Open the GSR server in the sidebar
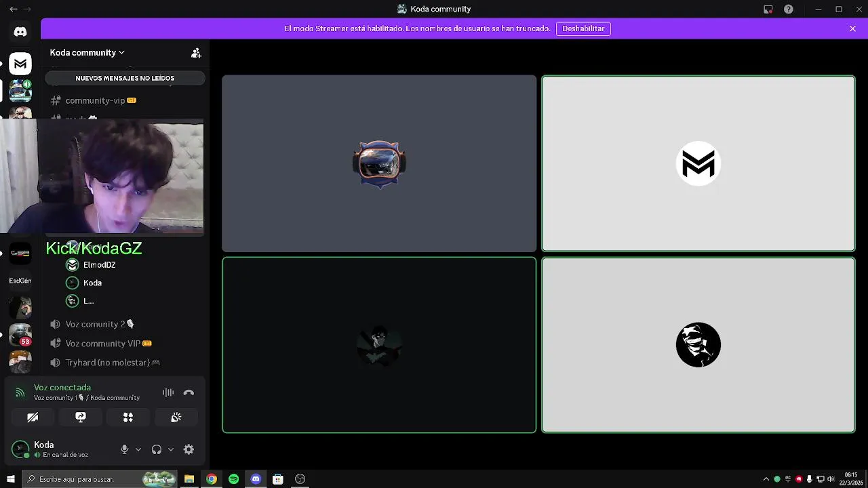 (20, 253)
